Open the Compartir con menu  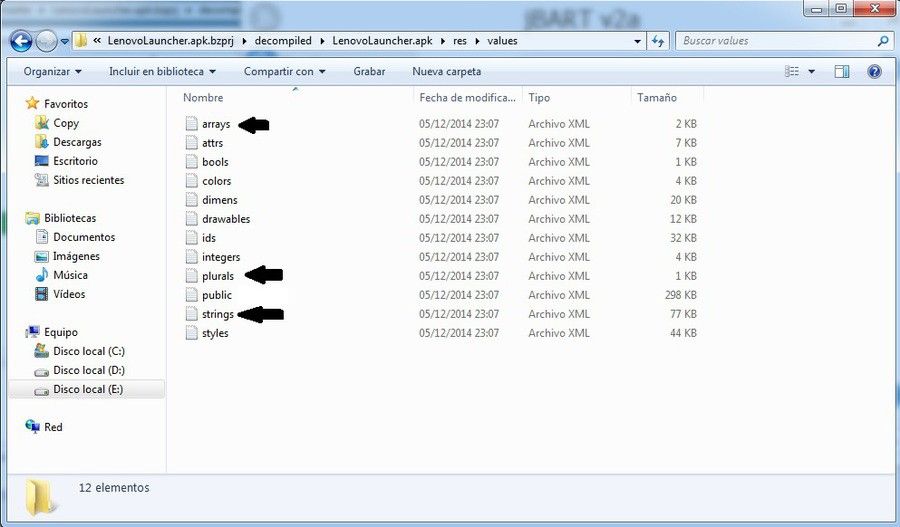pyautogui.click(x=285, y=72)
